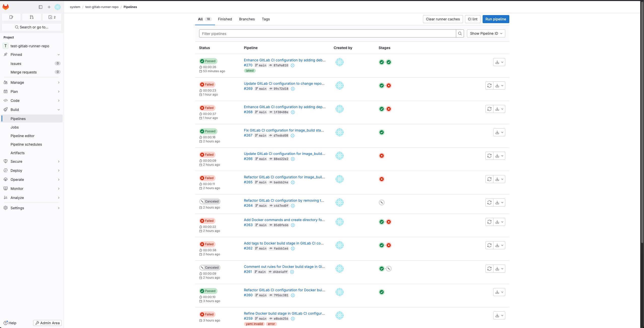Click the magnifier search button beside Filter pipelines
This screenshot has width=644, height=328.
click(460, 33)
